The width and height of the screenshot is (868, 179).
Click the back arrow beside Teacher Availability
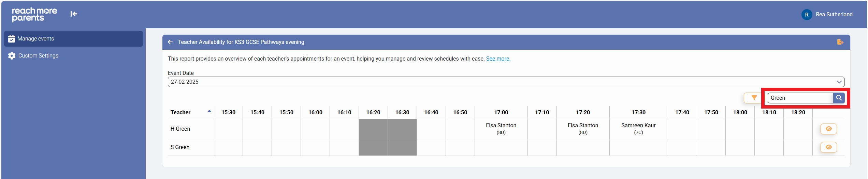click(x=170, y=42)
